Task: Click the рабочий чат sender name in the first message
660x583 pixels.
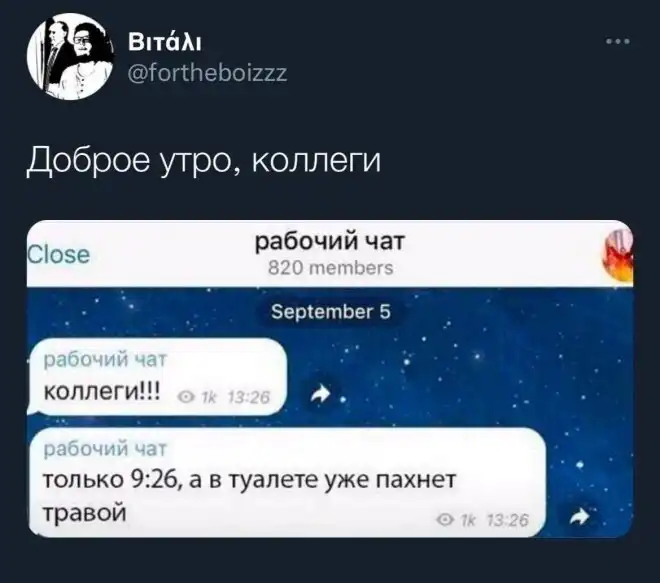Action: [105, 359]
